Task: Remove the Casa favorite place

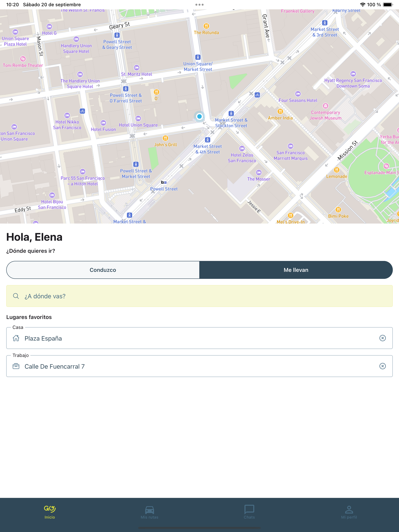Action: (383, 338)
